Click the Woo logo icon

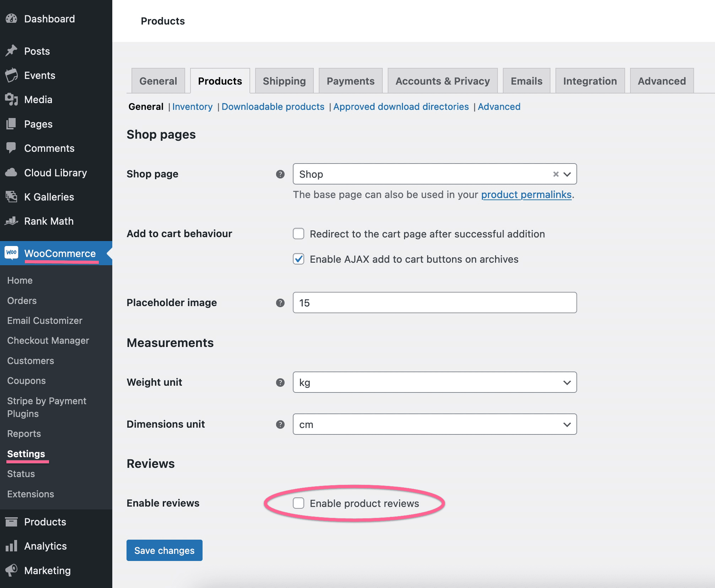tap(11, 252)
